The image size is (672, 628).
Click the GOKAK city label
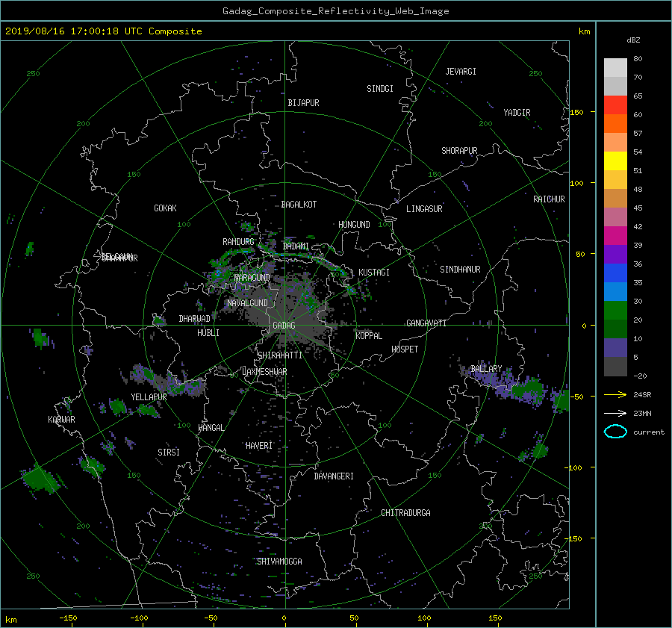coord(166,208)
